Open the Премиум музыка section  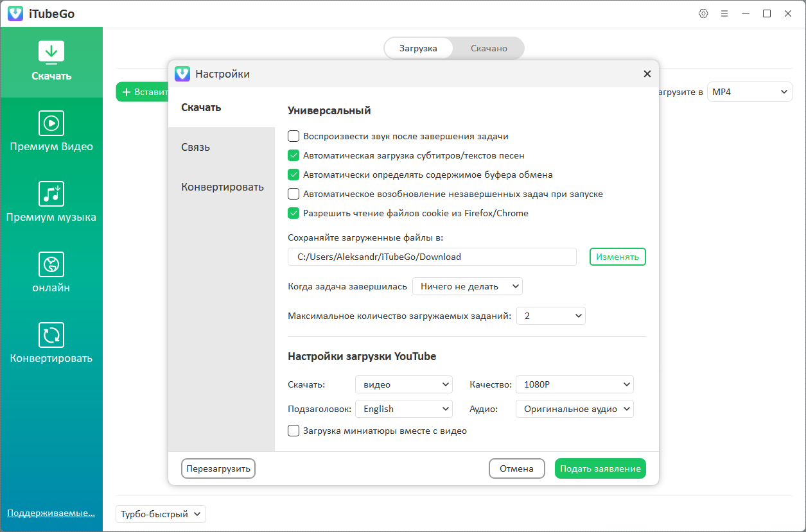pyautogui.click(x=51, y=203)
